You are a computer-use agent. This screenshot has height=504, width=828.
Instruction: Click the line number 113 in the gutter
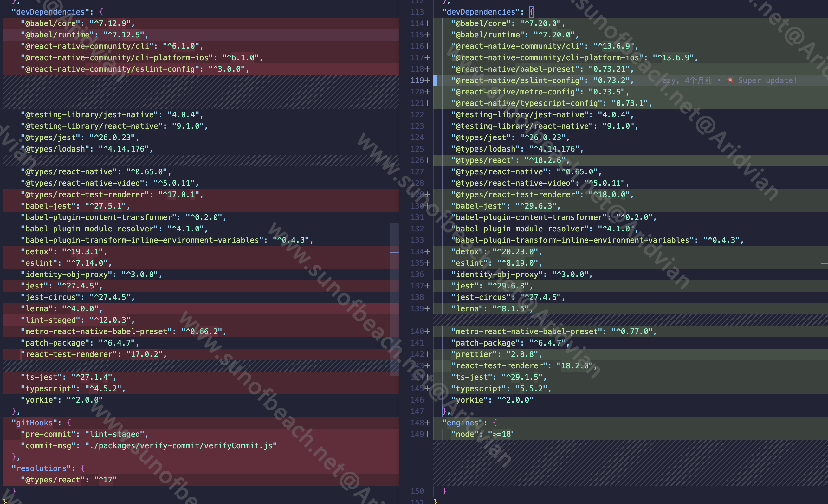(x=417, y=12)
